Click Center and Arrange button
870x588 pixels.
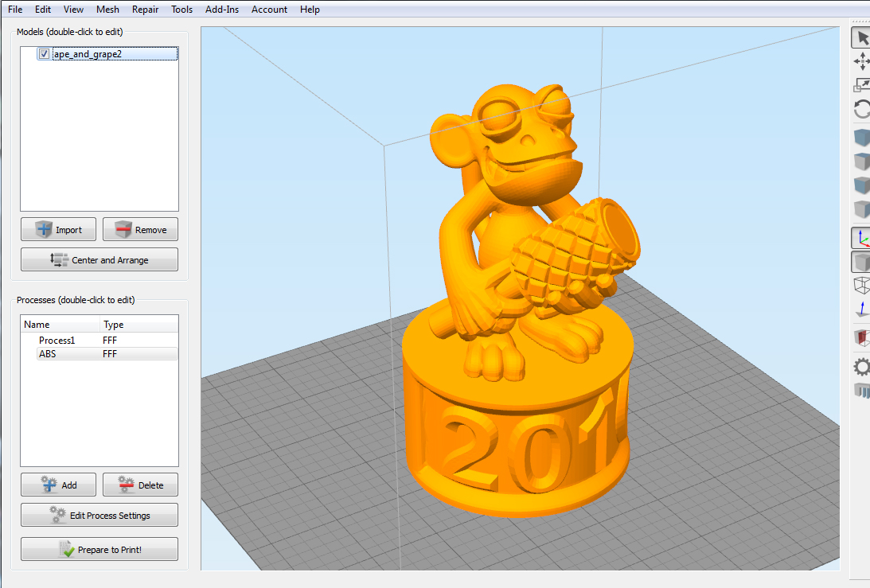(x=99, y=260)
